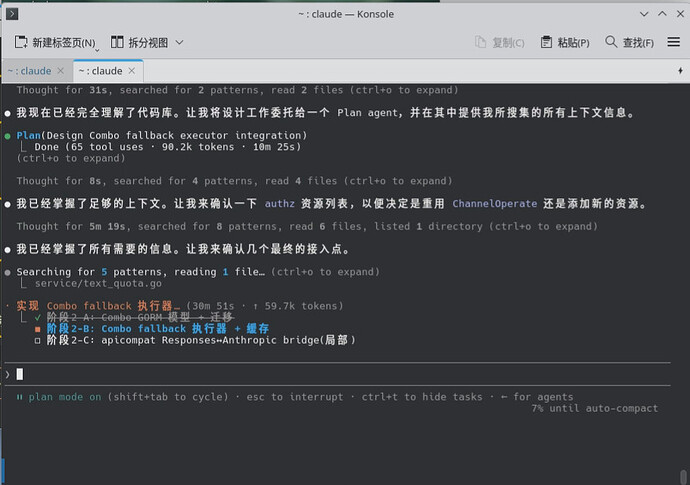Click the Copy (复制) toolbar button
This screenshot has height=485, width=690.
tap(499, 42)
